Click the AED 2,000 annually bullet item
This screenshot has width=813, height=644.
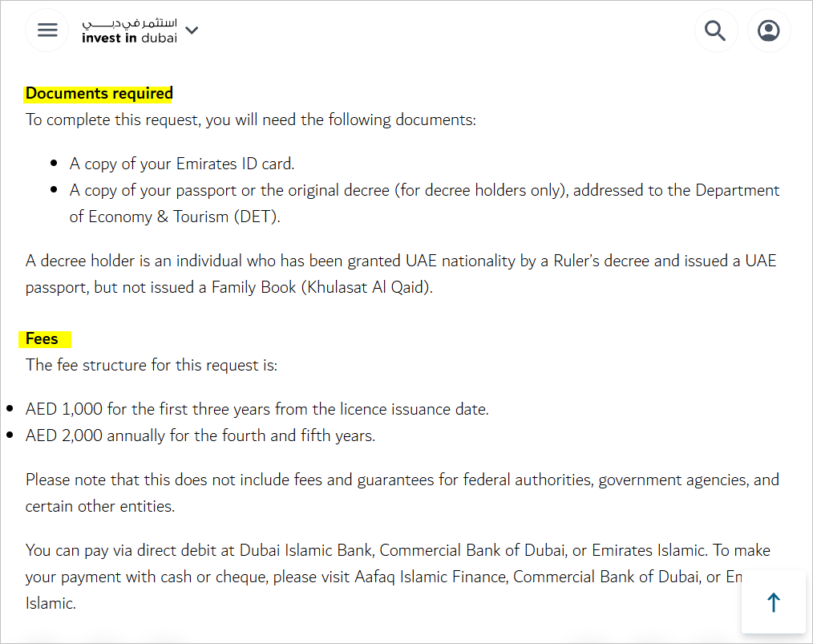[200, 435]
